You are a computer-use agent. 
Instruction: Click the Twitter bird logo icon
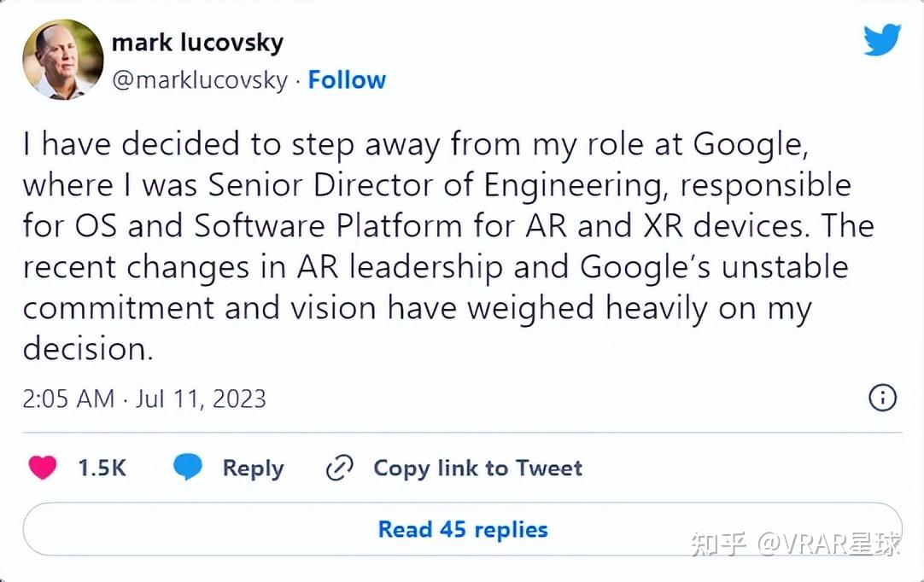(x=882, y=38)
